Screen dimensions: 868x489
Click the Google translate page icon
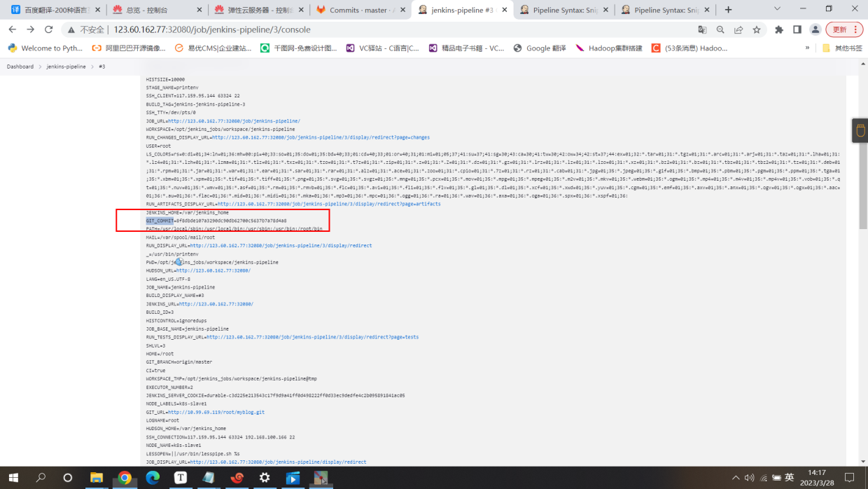[702, 29]
